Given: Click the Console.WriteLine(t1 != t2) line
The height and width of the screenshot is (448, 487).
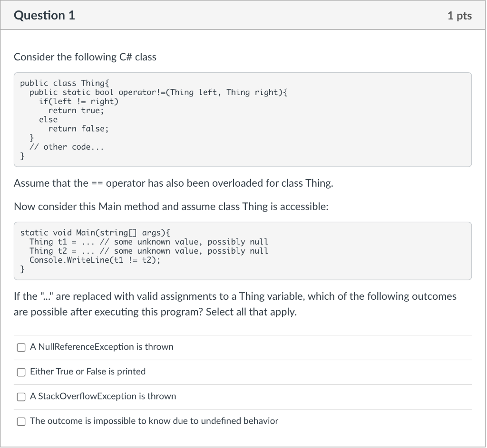Looking at the screenshot, I should coord(95,260).
